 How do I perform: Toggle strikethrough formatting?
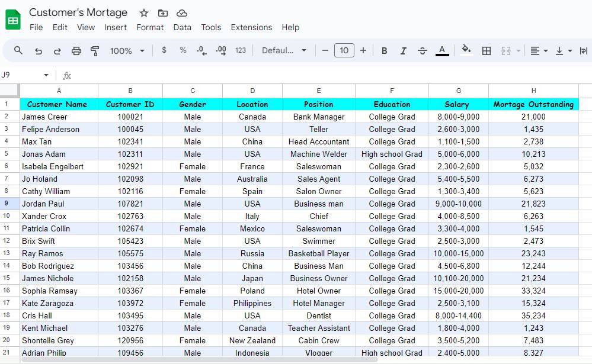[423, 50]
